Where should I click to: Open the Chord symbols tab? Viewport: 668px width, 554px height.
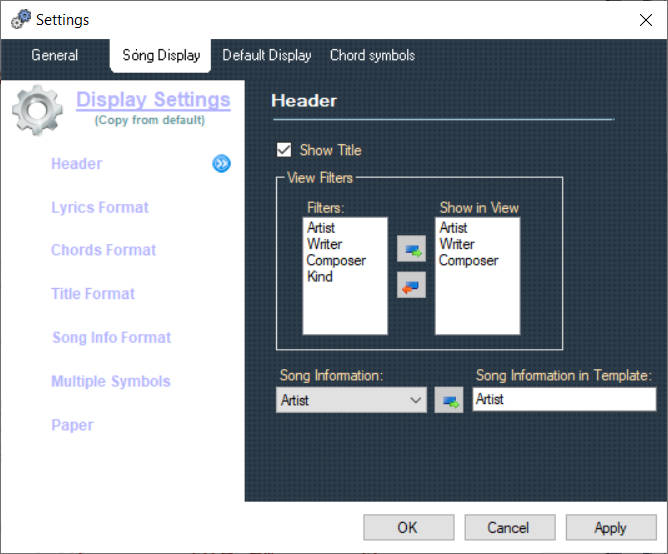(x=372, y=55)
